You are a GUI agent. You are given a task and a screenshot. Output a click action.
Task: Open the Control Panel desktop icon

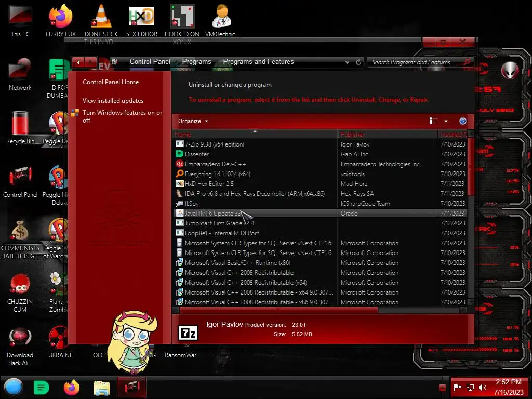pyautogui.click(x=20, y=181)
